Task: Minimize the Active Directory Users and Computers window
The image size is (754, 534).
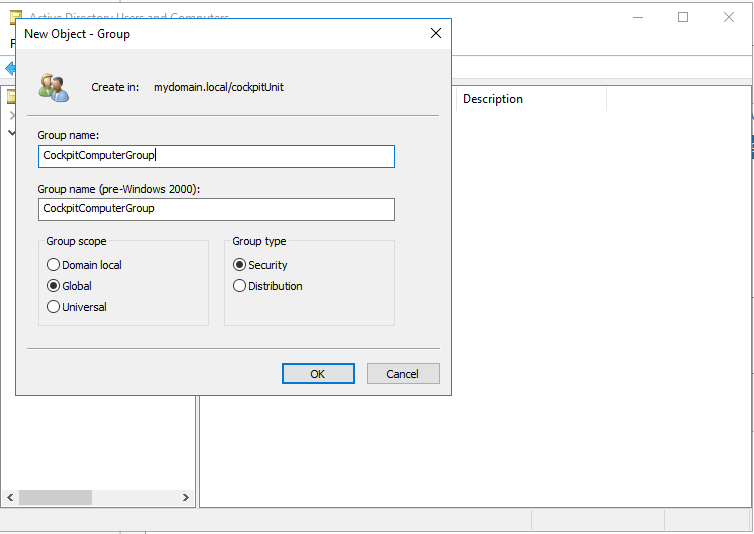Action: point(638,17)
